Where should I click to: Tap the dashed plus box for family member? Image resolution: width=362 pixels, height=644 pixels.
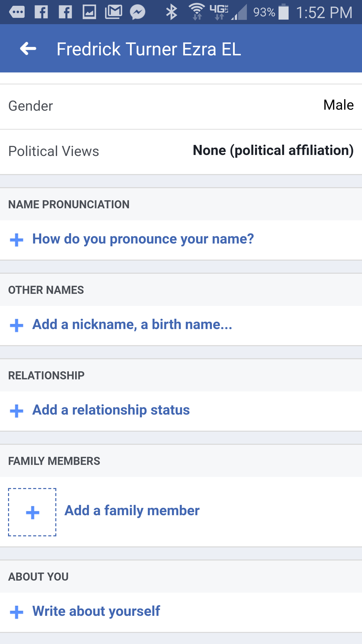point(32,512)
